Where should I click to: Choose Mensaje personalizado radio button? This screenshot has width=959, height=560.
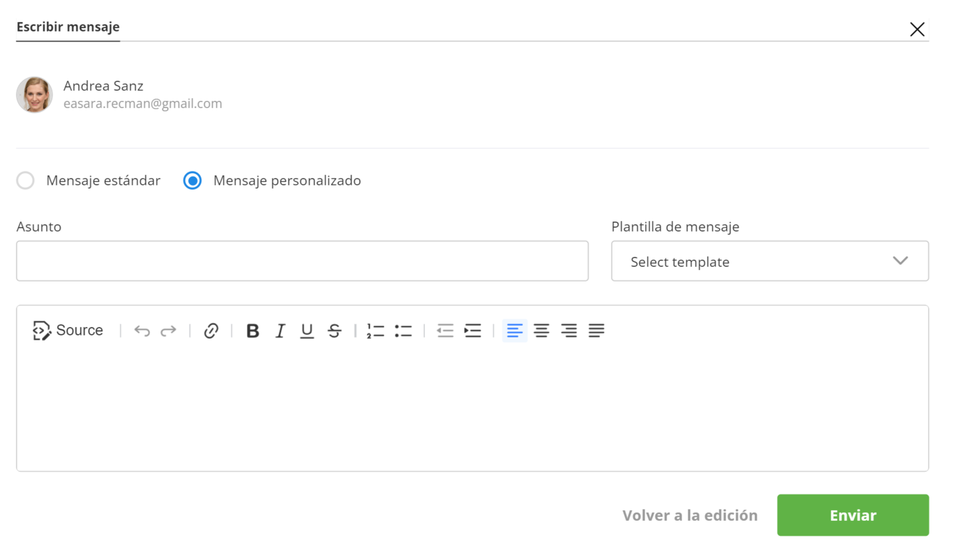click(x=192, y=181)
